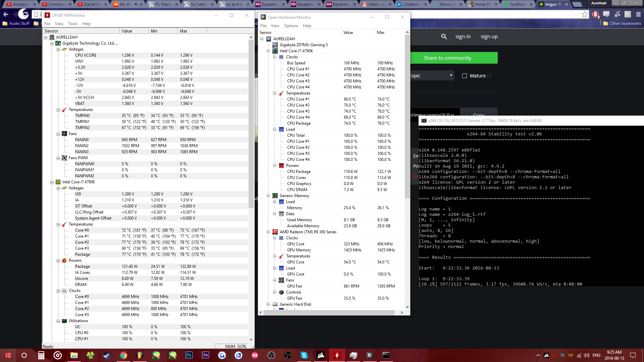Open the action center notification icon
Screen dimensions: 644x362
click(633, 355)
